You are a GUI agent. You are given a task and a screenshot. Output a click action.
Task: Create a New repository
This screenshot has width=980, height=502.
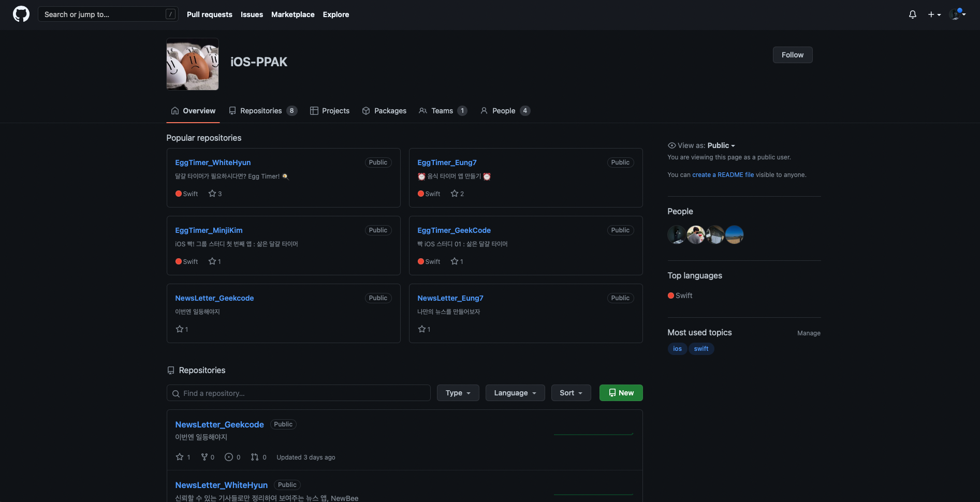coord(621,393)
